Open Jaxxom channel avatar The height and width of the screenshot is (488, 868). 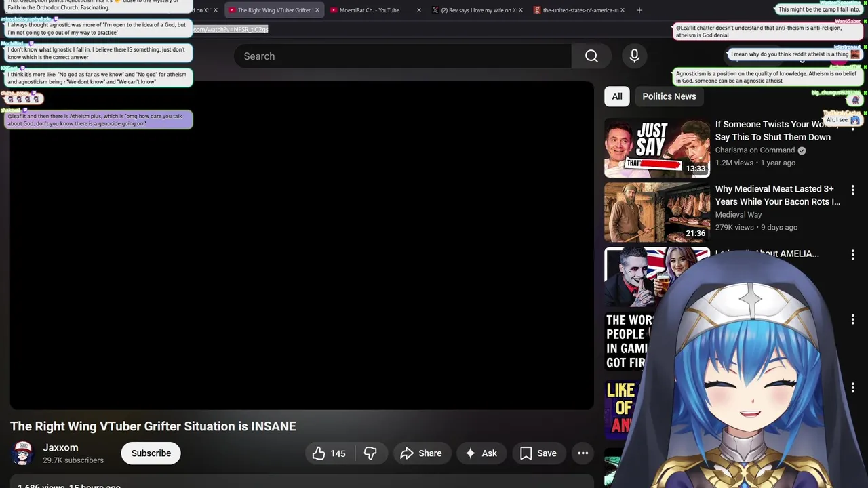pyautogui.click(x=22, y=453)
